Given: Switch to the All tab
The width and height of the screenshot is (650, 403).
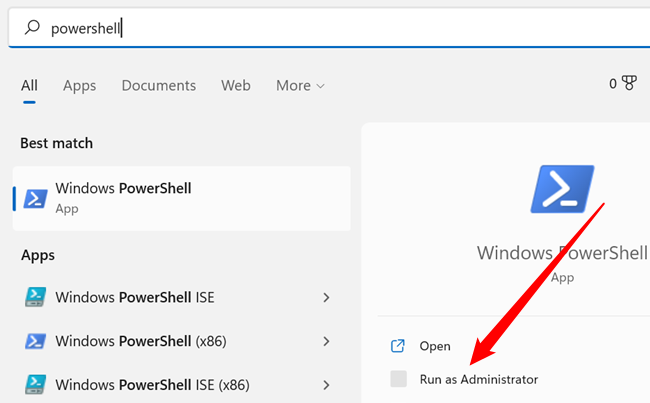Looking at the screenshot, I should [x=29, y=86].
